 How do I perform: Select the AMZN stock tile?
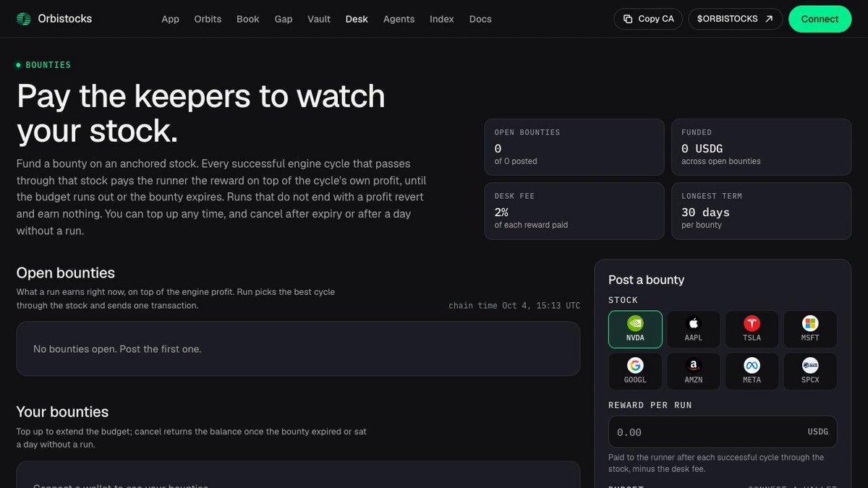point(694,372)
